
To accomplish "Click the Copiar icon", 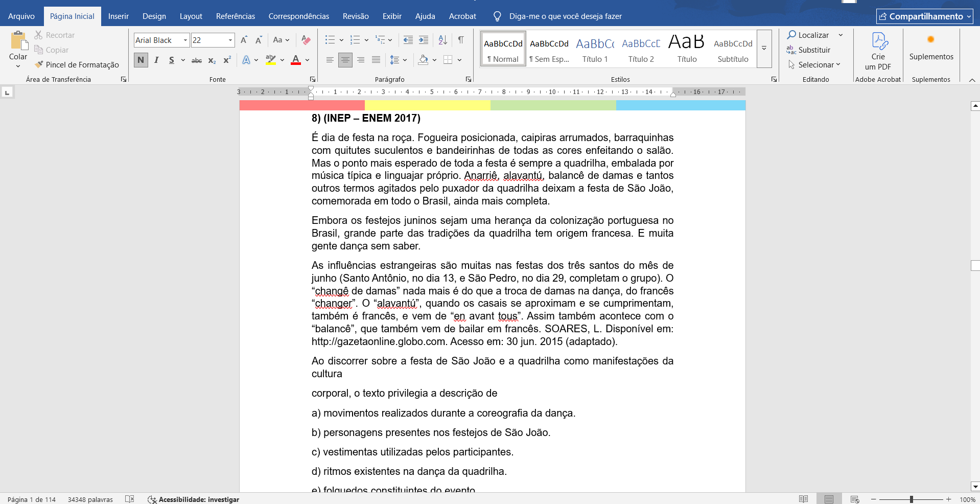I will [x=38, y=50].
